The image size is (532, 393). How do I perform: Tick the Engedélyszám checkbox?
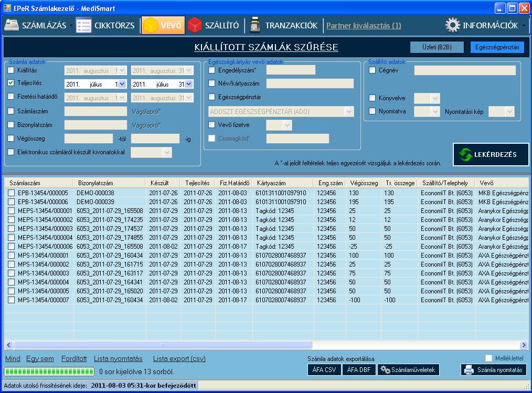point(212,70)
